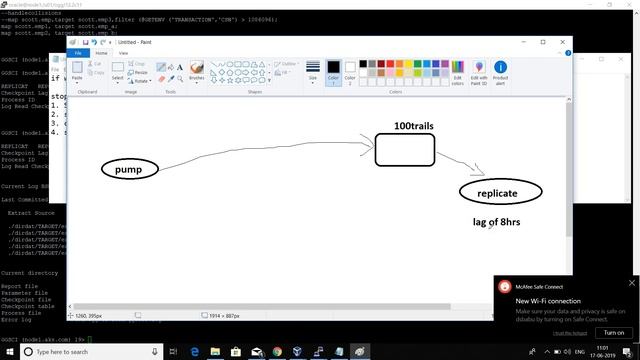Image resolution: width=640 pixels, height=360 pixels.
Task: Choose the purple color swatch
Action: [445, 64]
